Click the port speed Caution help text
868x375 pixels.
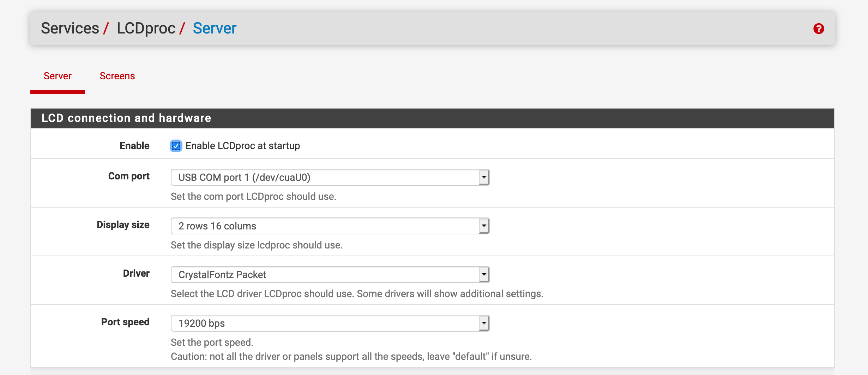tap(351, 357)
